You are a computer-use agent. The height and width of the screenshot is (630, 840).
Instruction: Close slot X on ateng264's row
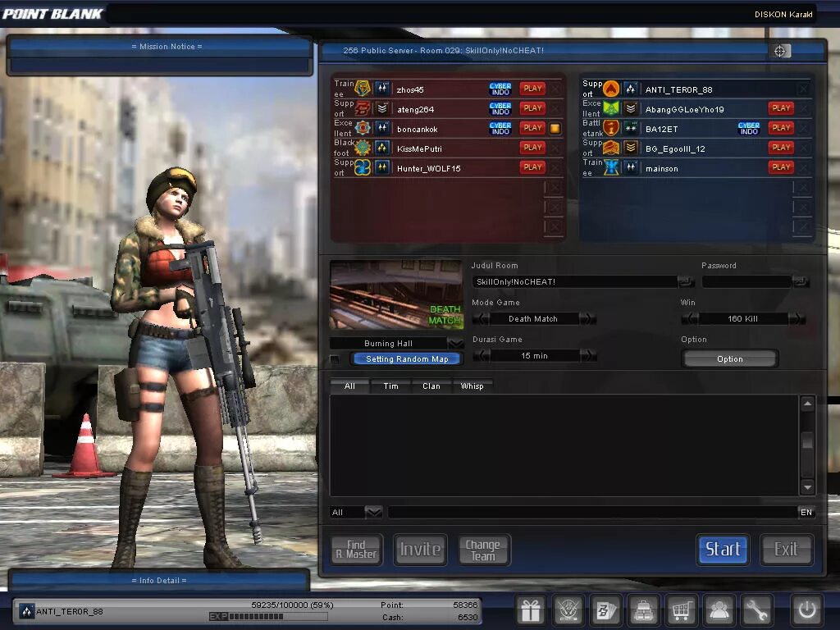tap(555, 109)
